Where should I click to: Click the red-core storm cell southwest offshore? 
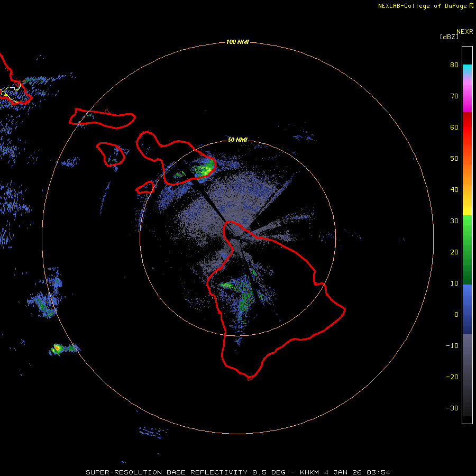pos(57,348)
